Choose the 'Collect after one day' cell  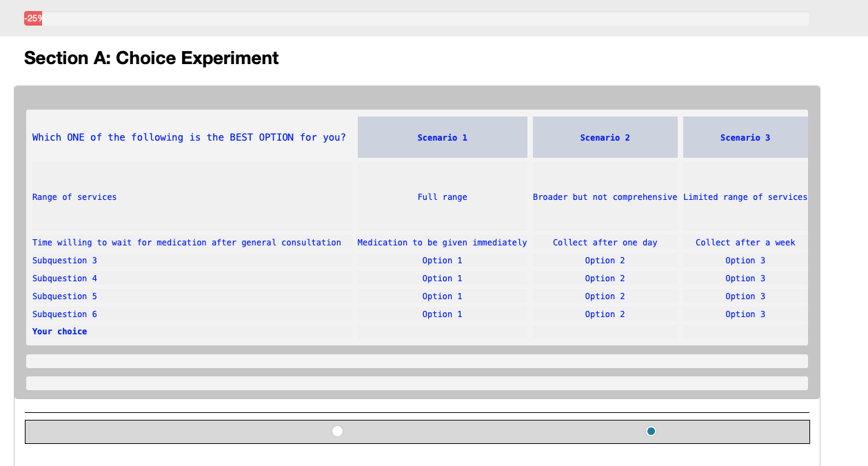coord(605,243)
